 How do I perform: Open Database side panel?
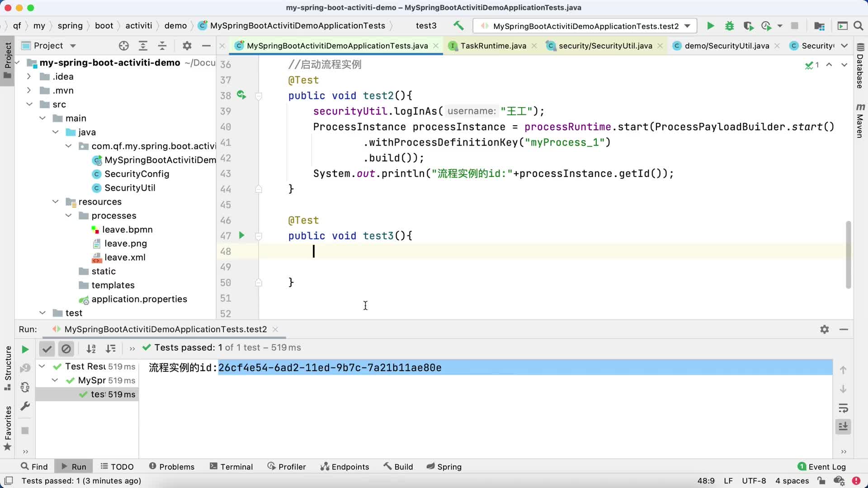(x=860, y=66)
